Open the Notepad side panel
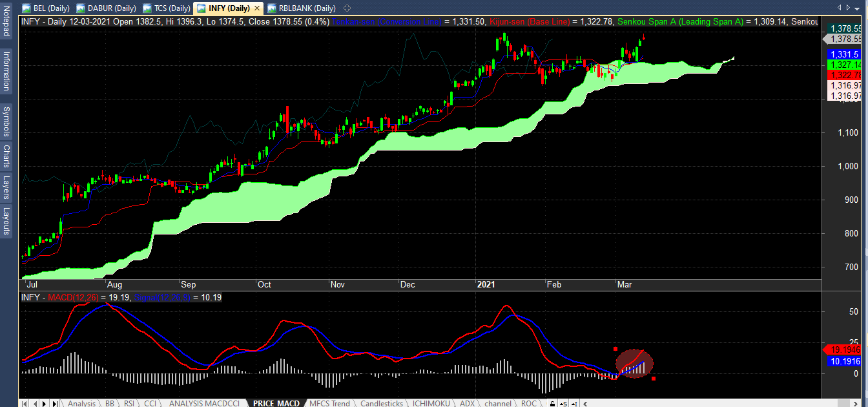868x407 pixels. (6, 22)
